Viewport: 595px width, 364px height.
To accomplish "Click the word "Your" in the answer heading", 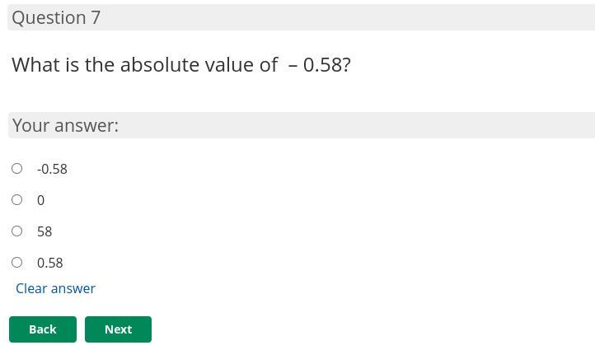I will point(31,125).
